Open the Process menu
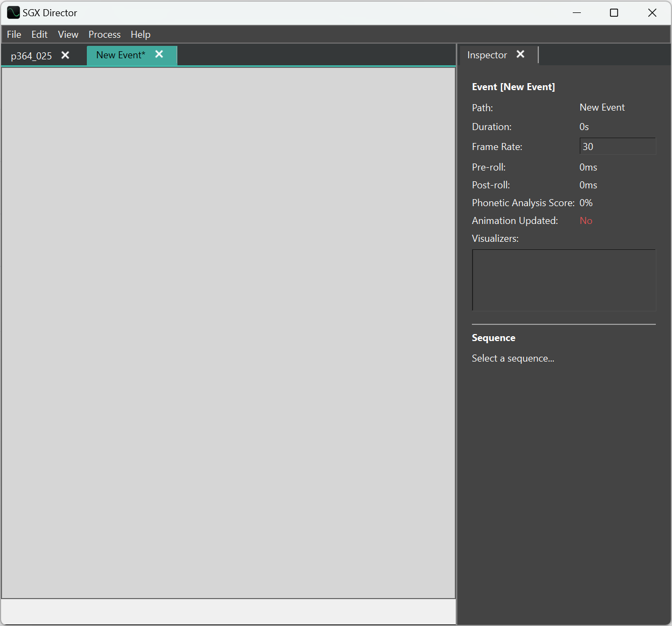Screen dimensions: 672x626 coord(104,35)
